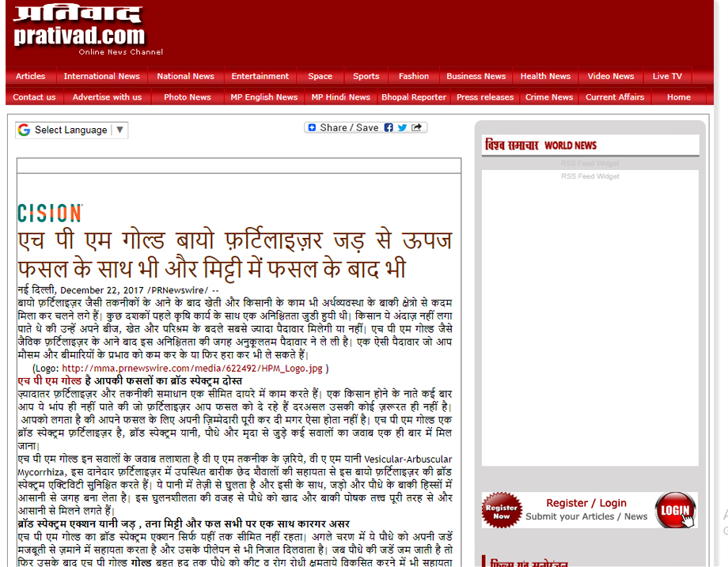
Task: Open Photo News section
Action: pyautogui.click(x=188, y=97)
